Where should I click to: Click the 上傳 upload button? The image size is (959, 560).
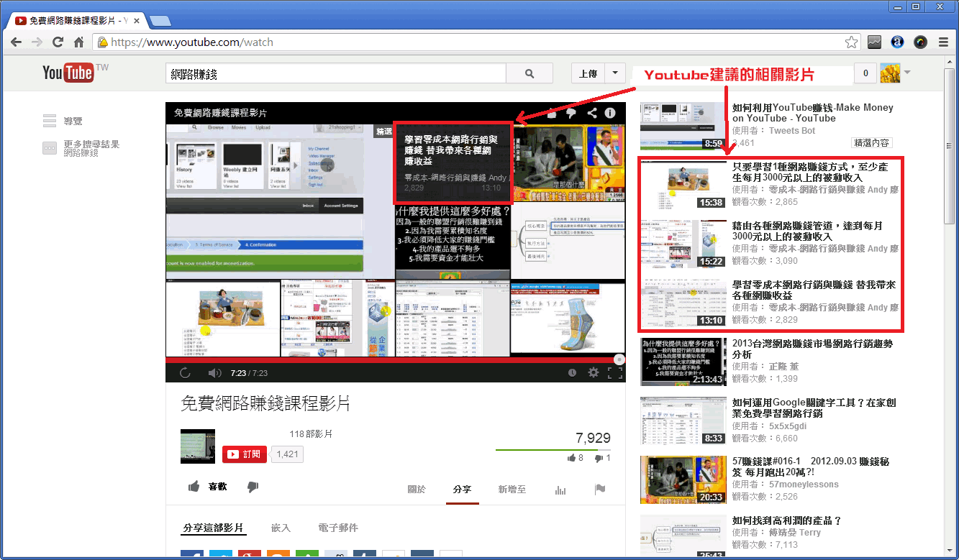588,73
